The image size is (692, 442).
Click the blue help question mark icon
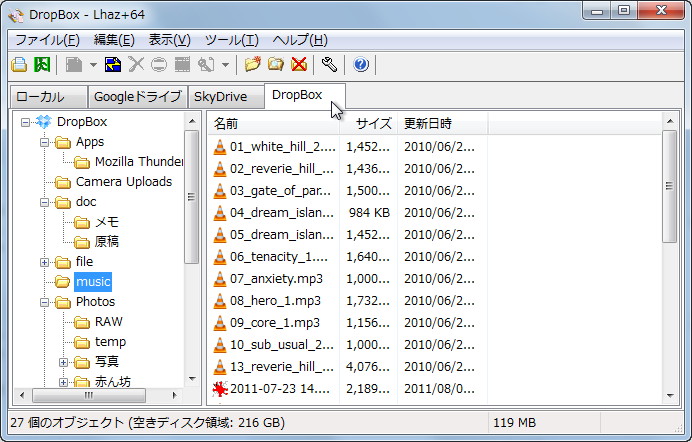click(x=361, y=65)
